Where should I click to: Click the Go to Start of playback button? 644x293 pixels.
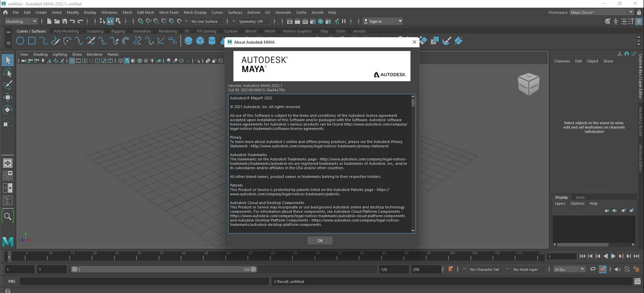[x=582, y=256]
